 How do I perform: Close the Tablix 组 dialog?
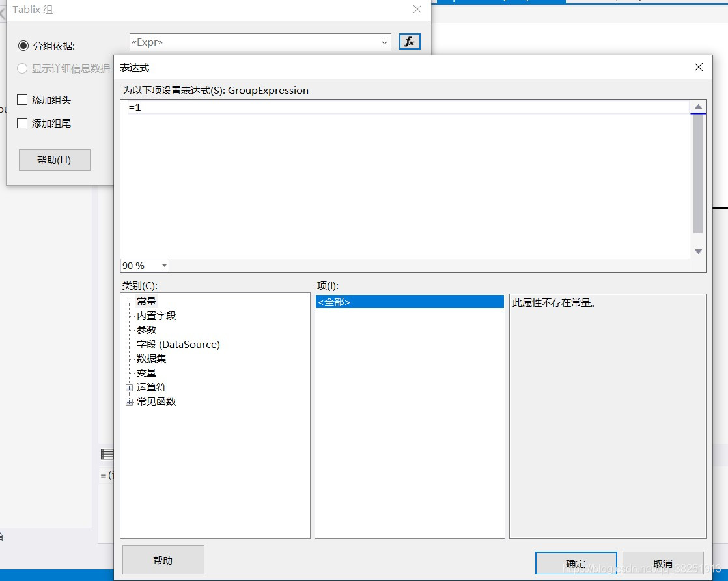(417, 10)
